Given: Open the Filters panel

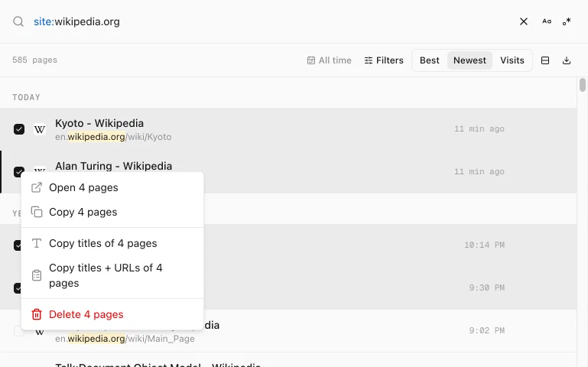Looking at the screenshot, I should tap(384, 60).
